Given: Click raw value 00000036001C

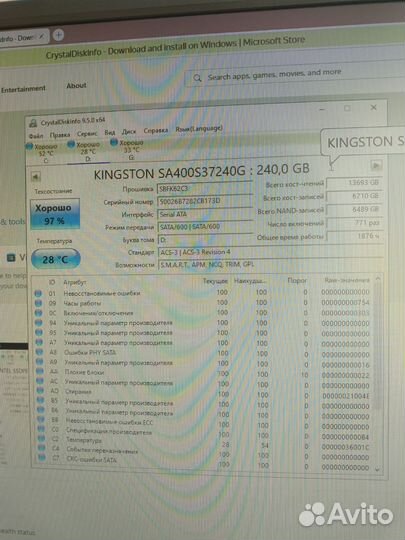Looking at the screenshot, I should click(x=345, y=447).
